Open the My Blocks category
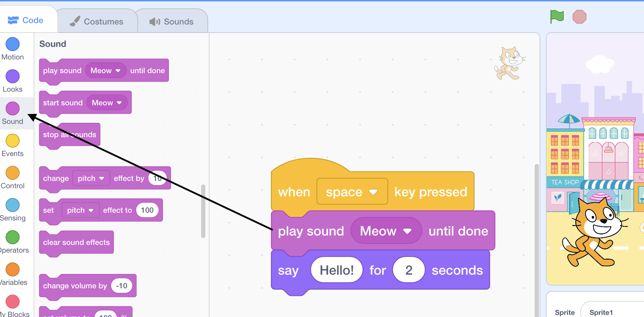644x317 pixels. coord(12,303)
